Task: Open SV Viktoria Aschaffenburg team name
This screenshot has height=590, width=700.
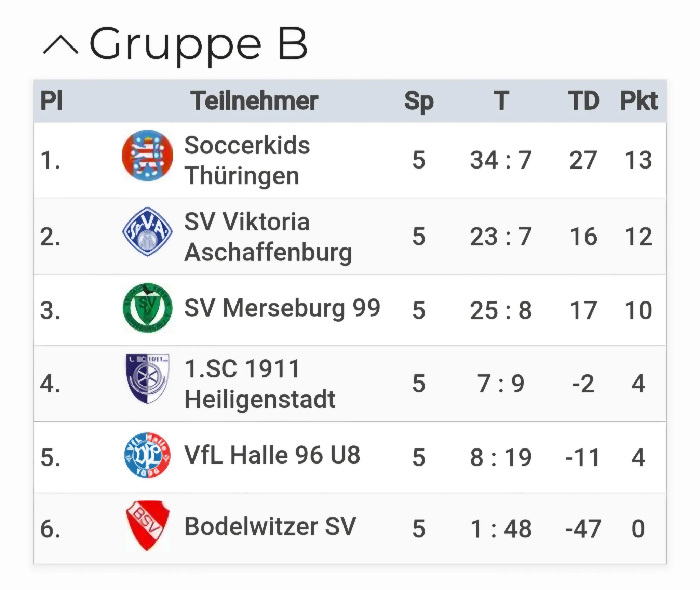Action: click(x=268, y=237)
